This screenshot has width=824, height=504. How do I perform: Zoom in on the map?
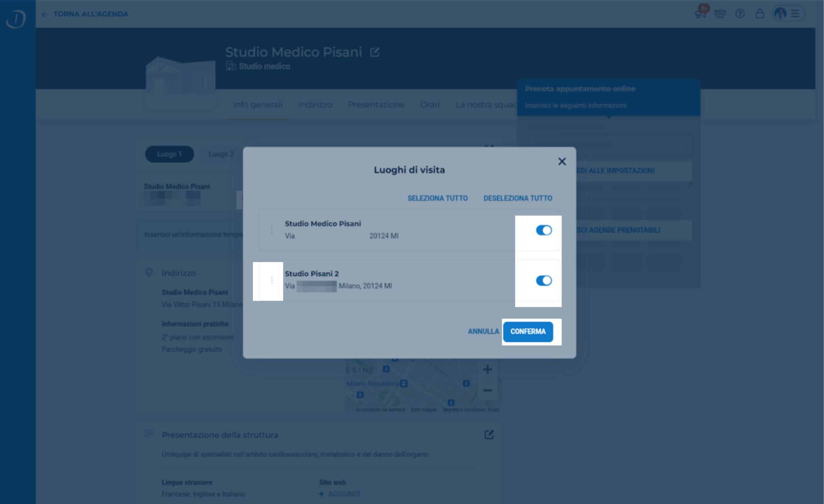tap(487, 369)
